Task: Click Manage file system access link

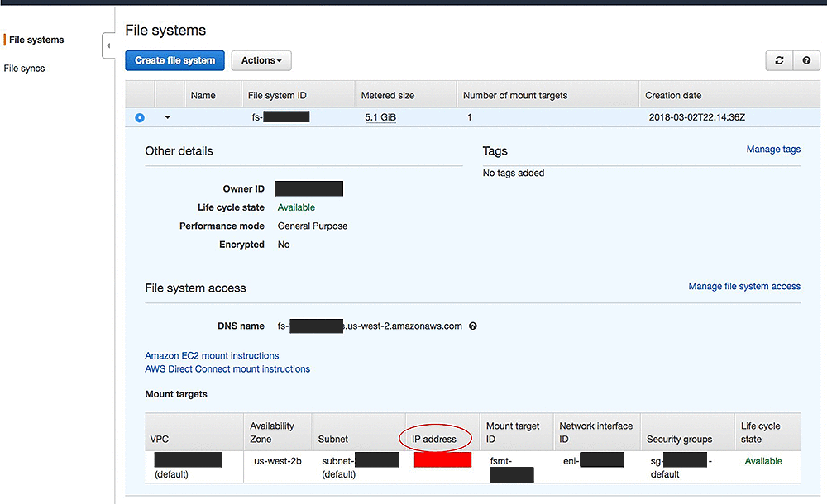Action: (x=744, y=286)
